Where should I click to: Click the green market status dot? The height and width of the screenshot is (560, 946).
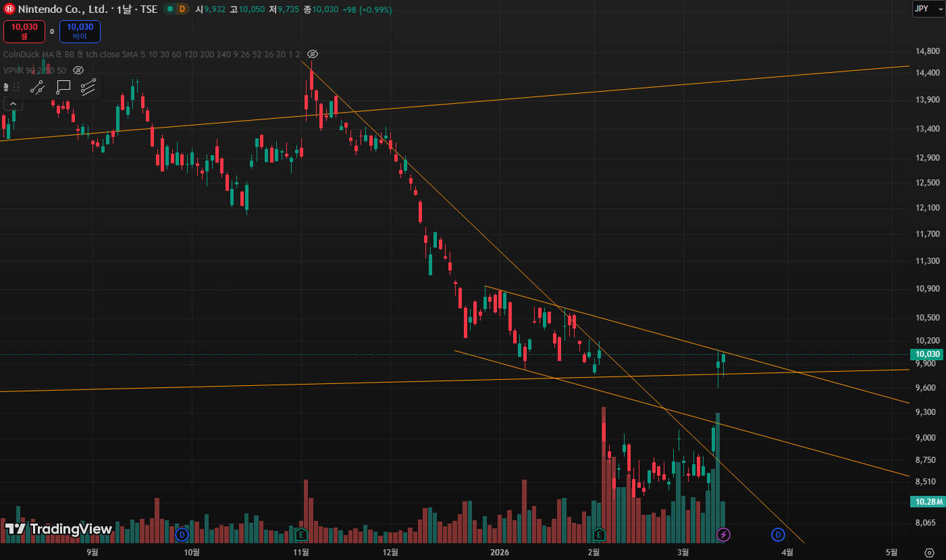(x=169, y=9)
